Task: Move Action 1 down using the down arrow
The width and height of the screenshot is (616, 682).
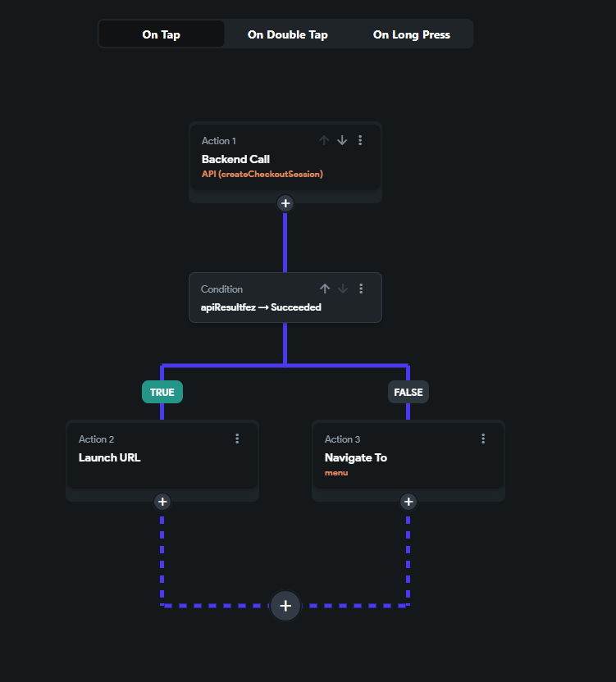Action: pos(342,140)
